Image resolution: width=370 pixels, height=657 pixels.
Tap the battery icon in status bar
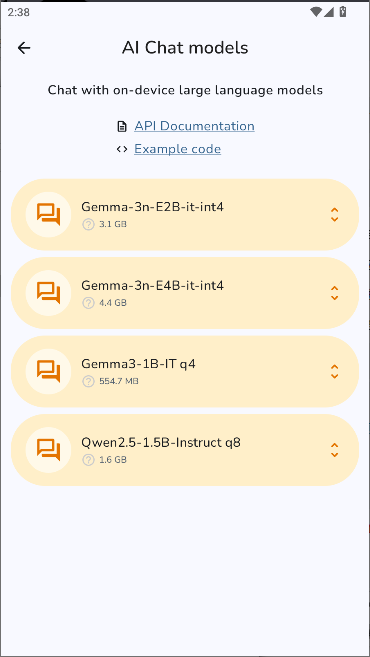tap(343, 12)
